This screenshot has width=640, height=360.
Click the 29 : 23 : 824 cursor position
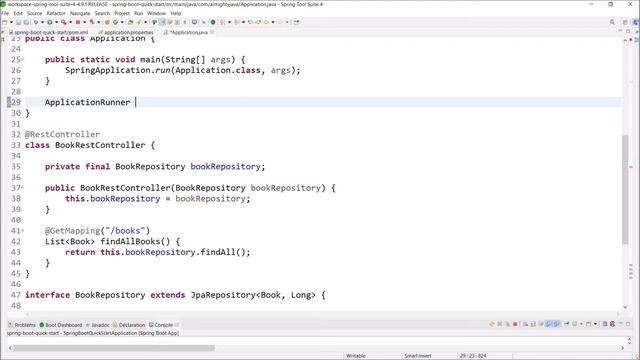point(473,356)
